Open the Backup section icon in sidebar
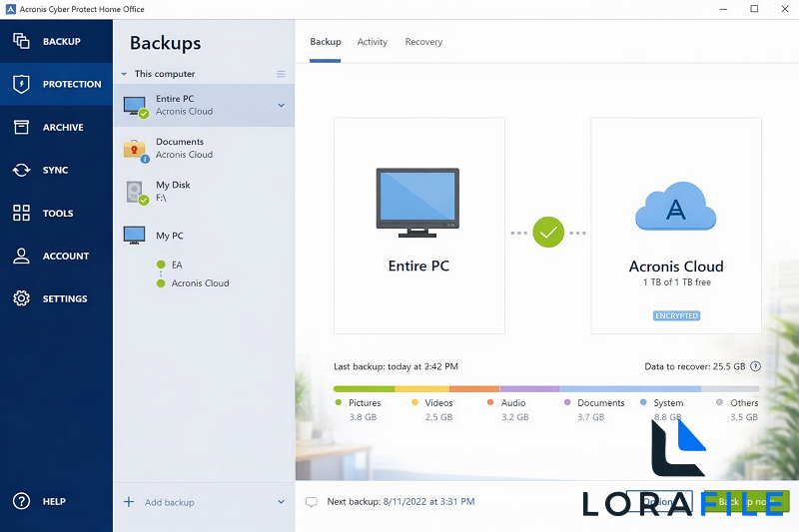Image resolution: width=799 pixels, height=532 pixels. (21, 41)
